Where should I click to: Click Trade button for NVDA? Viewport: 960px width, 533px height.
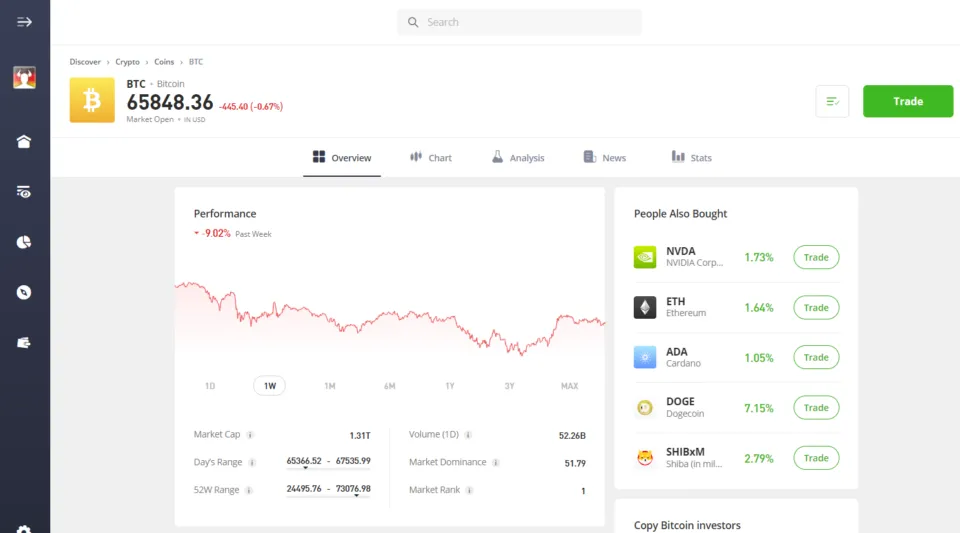pos(816,257)
